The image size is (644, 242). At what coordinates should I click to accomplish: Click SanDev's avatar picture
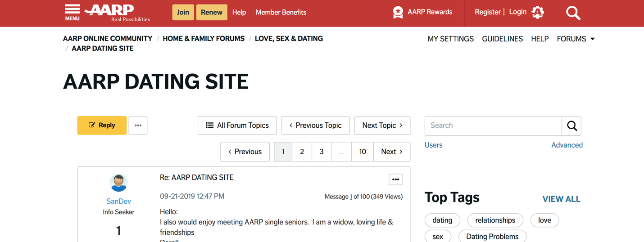click(x=118, y=183)
